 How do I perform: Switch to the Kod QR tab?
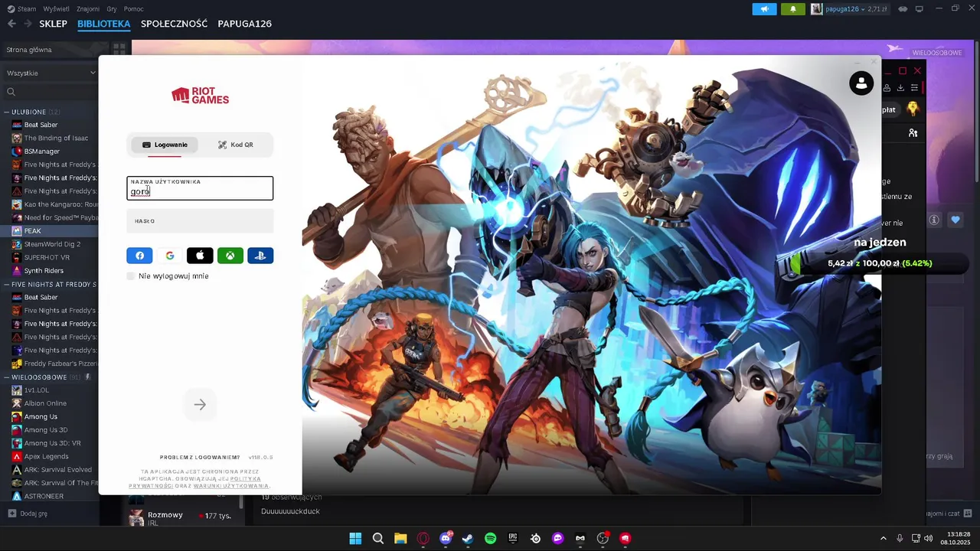click(x=235, y=145)
